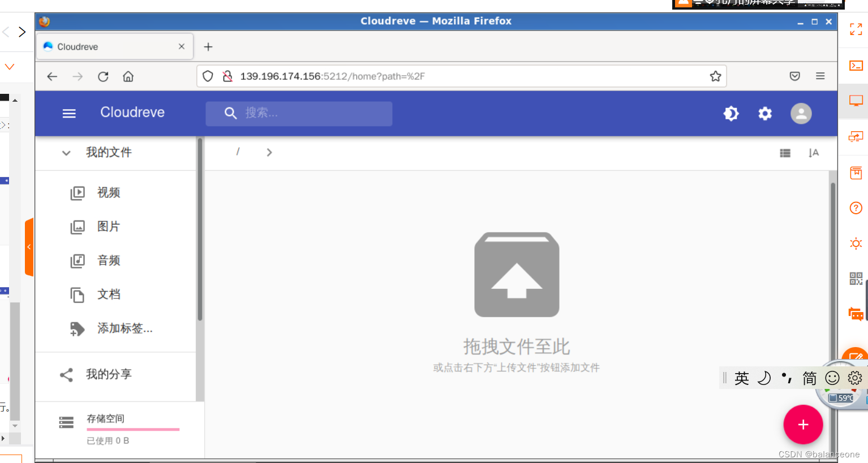Add a new tag via 添加标签...
The image size is (868, 463).
(x=125, y=328)
